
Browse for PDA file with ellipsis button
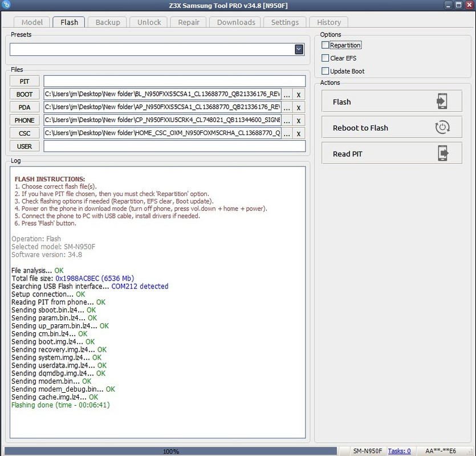coord(287,108)
